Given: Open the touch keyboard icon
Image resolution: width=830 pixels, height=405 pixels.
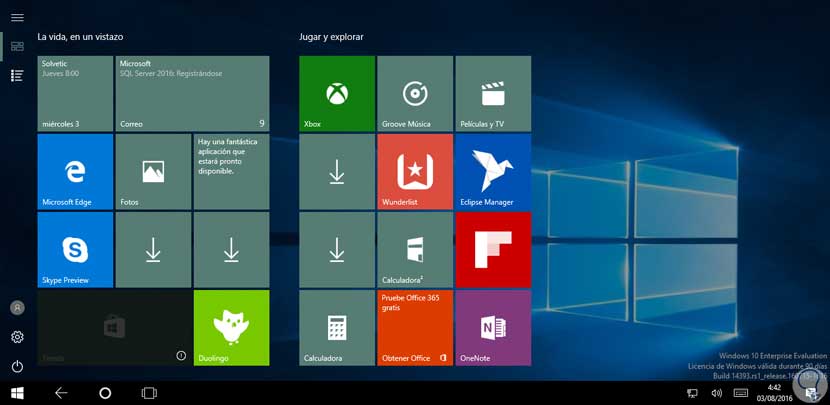Looking at the screenshot, I should coord(741,393).
